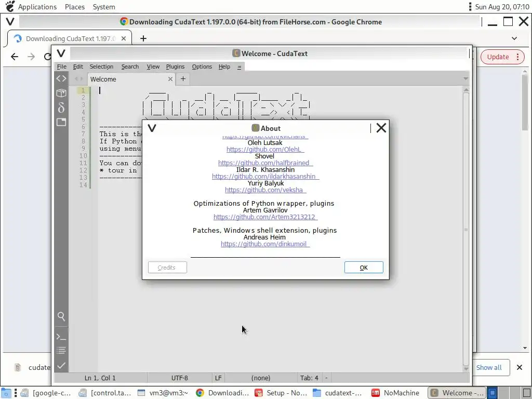Viewport: 532px width, 399px height.
Task: Open the Output lines icon in sidebar
Action: pos(61,351)
